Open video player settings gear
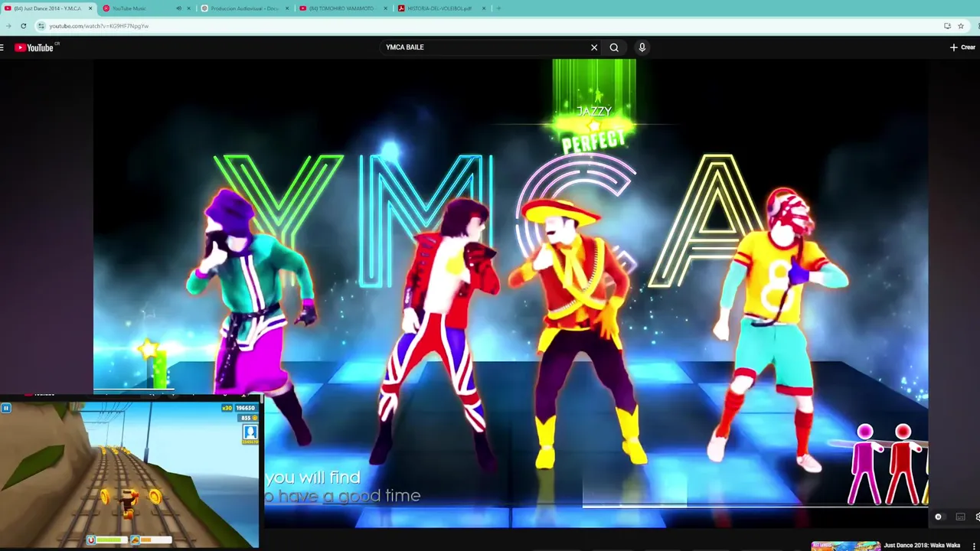The width and height of the screenshot is (980, 551). pos(978,517)
